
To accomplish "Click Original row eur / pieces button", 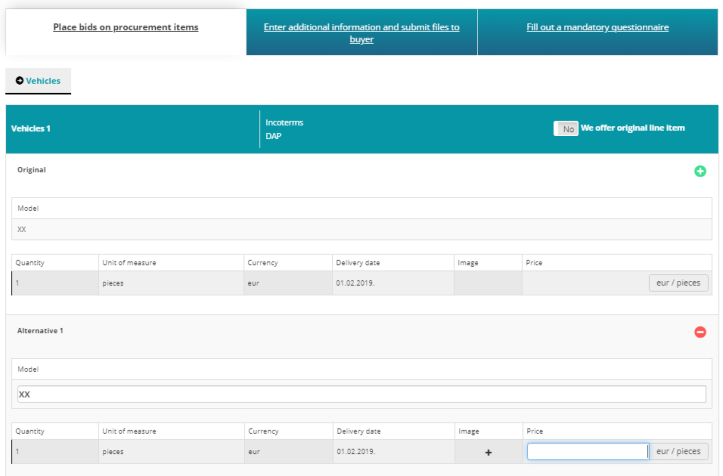I will click(678, 283).
